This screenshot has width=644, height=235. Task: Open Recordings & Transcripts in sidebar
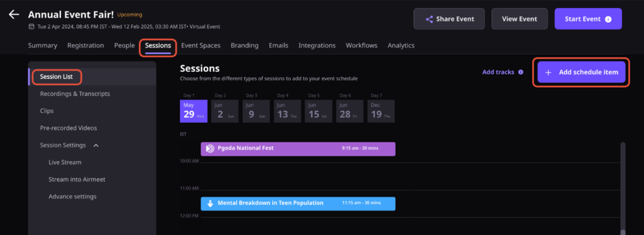(75, 94)
